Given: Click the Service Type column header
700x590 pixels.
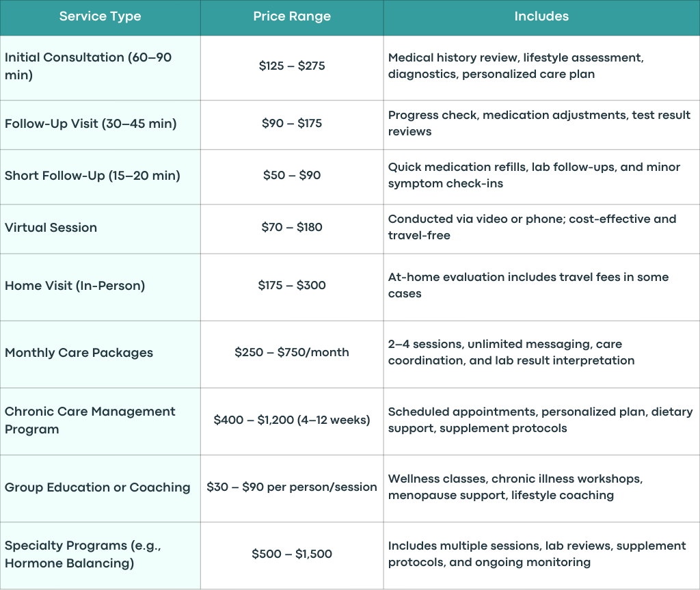Looking at the screenshot, I should (100, 16).
